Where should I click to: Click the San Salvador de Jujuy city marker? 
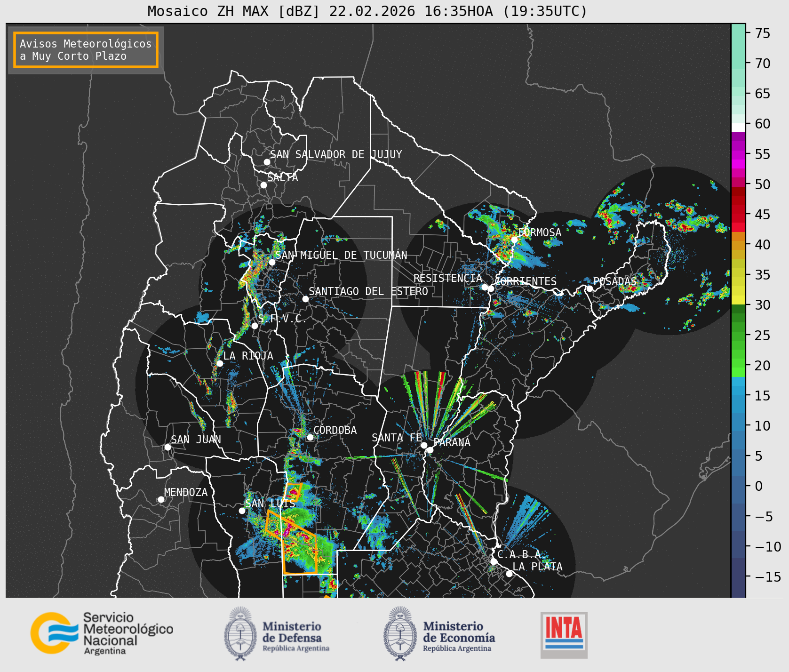[267, 162]
